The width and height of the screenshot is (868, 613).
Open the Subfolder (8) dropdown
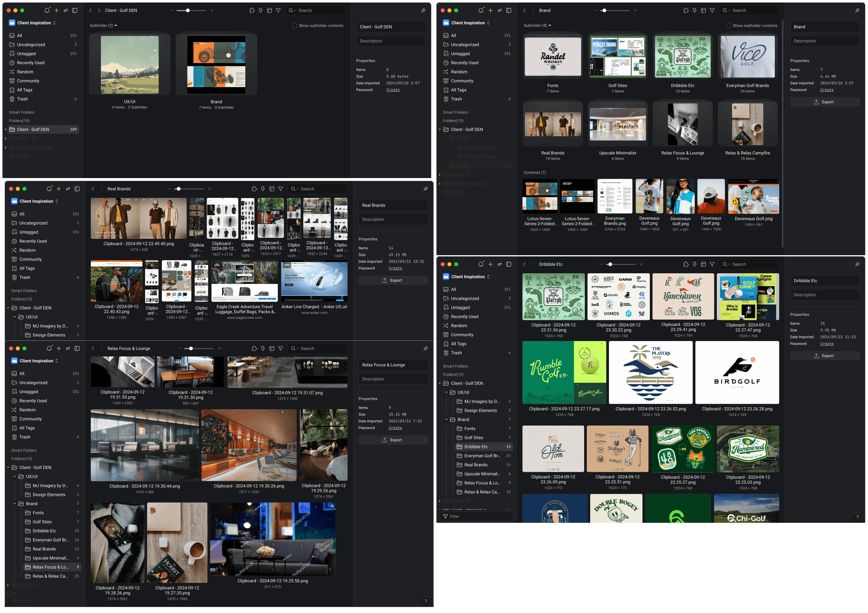tap(537, 26)
